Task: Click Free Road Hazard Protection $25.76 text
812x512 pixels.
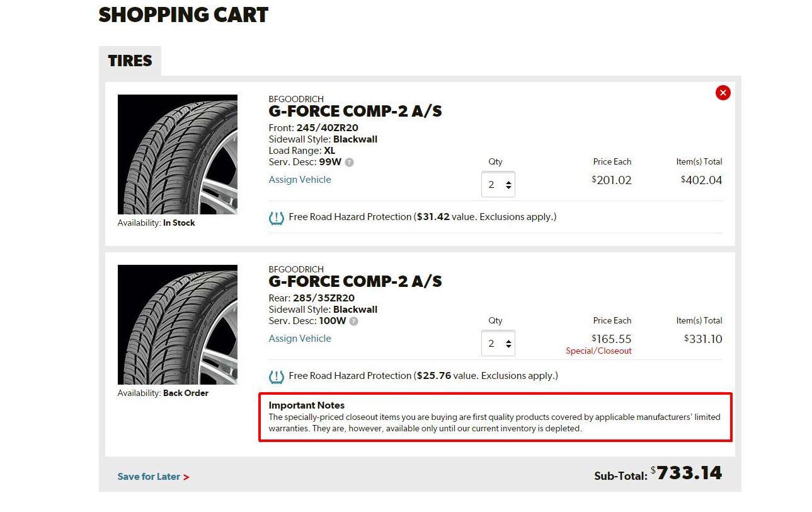Action: [x=423, y=376]
